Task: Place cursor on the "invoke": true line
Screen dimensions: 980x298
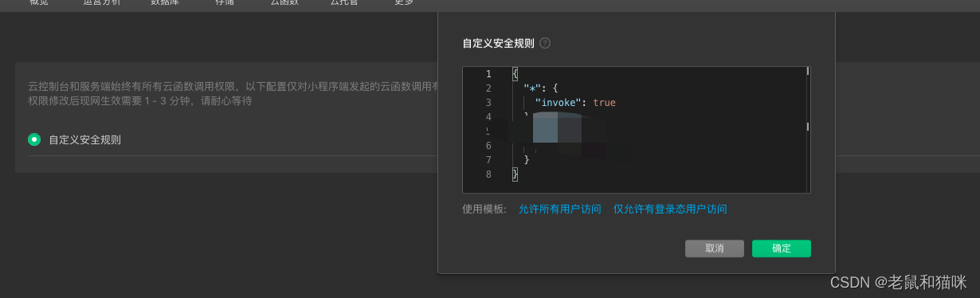Action: click(575, 103)
